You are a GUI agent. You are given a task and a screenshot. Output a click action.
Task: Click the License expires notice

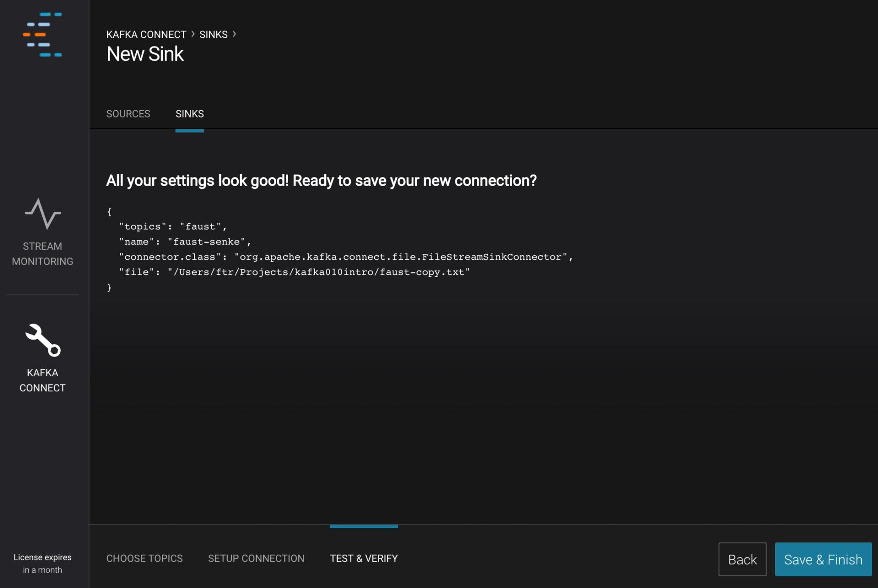coord(43,563)
